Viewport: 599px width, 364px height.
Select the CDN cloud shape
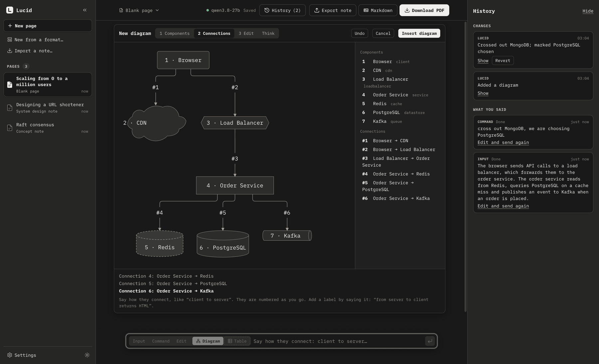156,123
